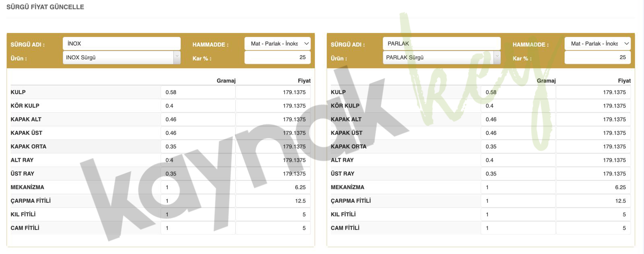Edit ÜST RAY gramaj in PARLAK panel
Image resolution: width=644 pixels, height=254 pixels.
point(518,174)
